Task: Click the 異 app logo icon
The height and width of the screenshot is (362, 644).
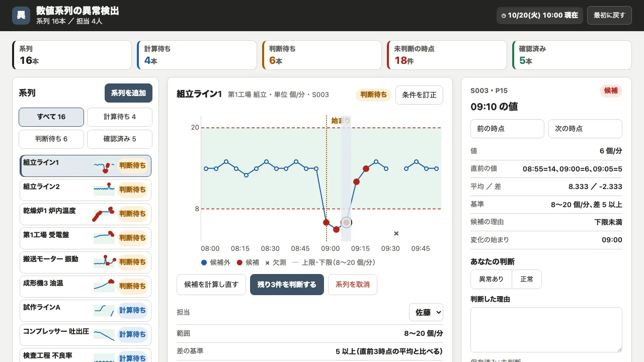Action: (21, 16)
